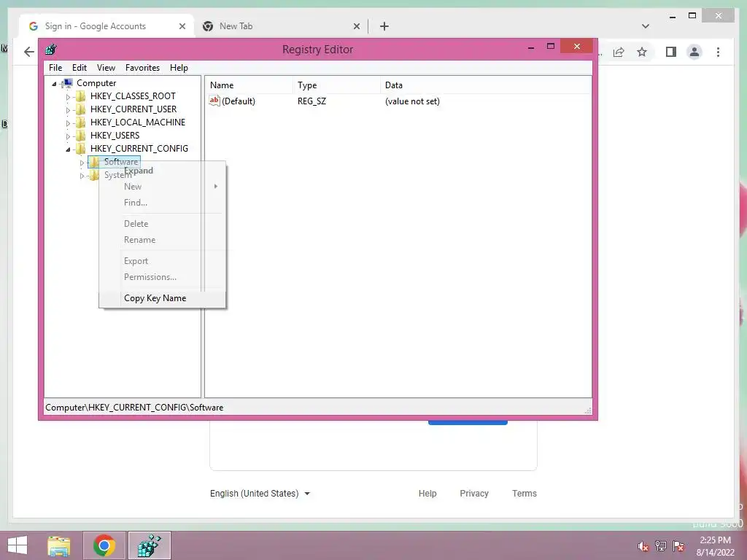Viewport: 747px width, 560px height.
Task: Open Chrome tab search chevron
Action: point(646,26)
